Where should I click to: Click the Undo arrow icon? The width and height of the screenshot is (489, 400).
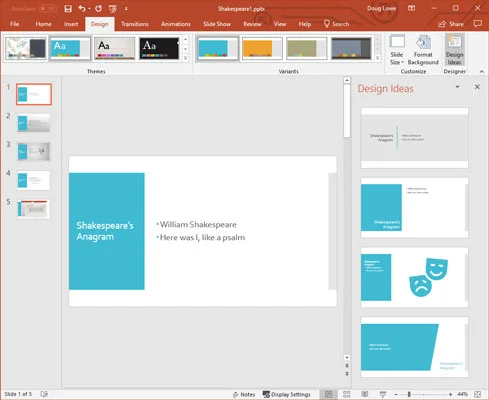tap(82, 9)
